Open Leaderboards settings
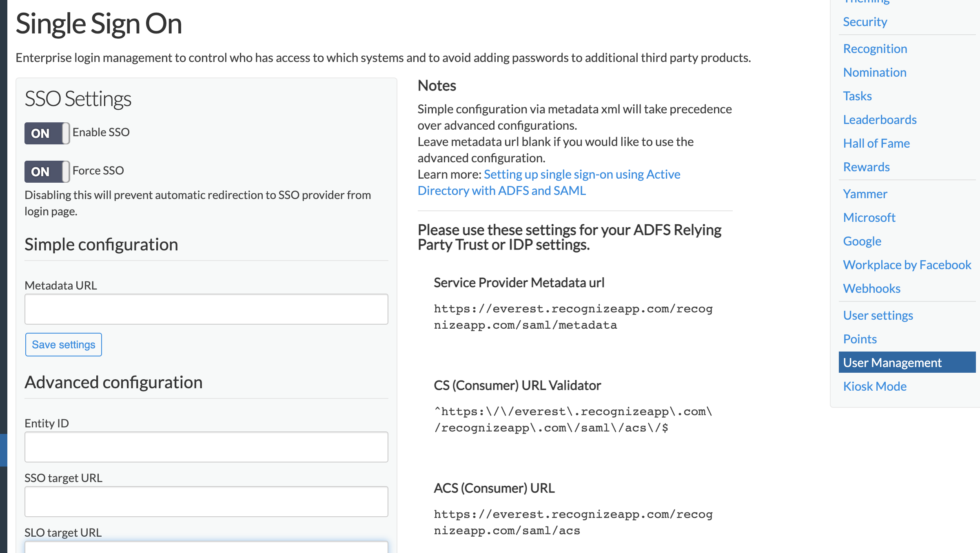This screenshot has height=553, width=980. coord(880,119)
